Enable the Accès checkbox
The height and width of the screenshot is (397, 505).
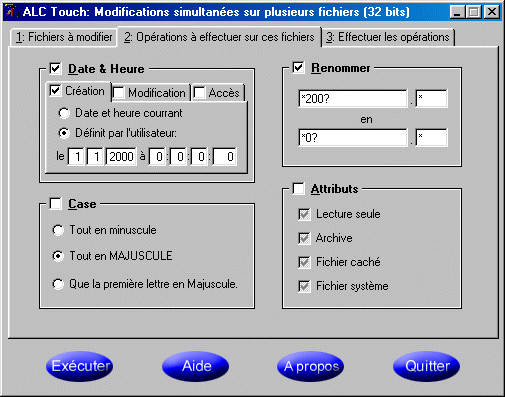tap(199, 93)
